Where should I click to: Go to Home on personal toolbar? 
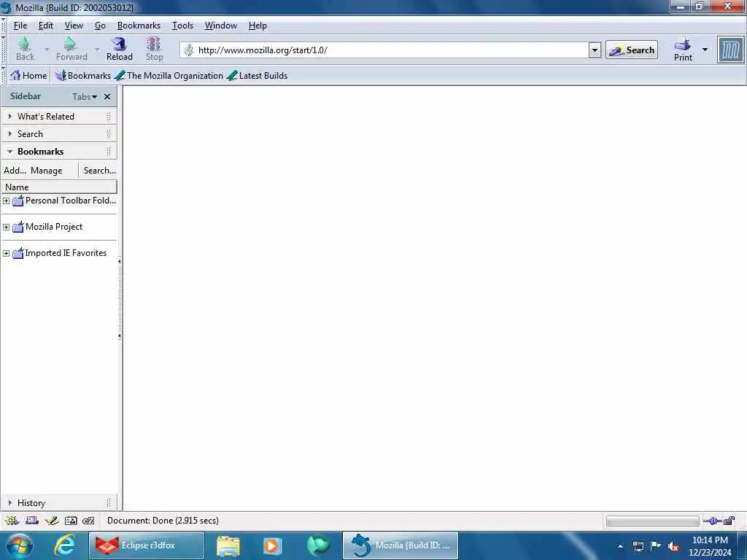click(x=28, y=75)
